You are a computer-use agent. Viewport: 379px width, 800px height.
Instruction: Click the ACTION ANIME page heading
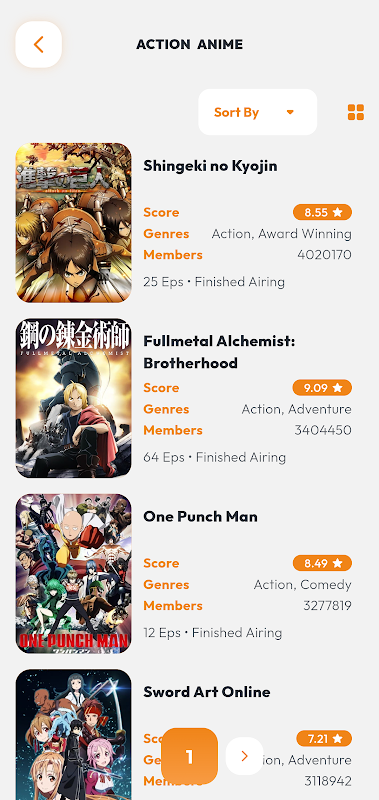pyautogui.click(x=189, y=44)
